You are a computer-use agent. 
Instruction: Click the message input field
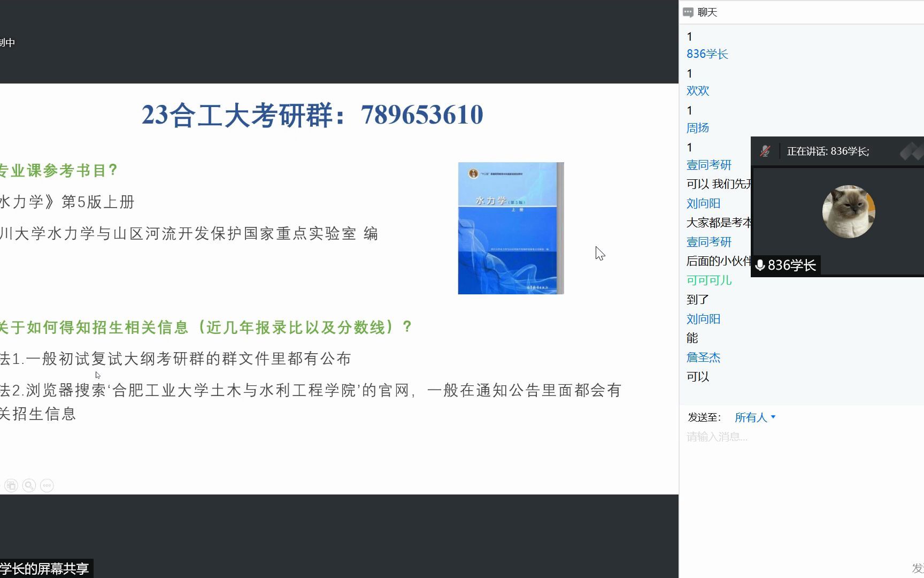802,437
